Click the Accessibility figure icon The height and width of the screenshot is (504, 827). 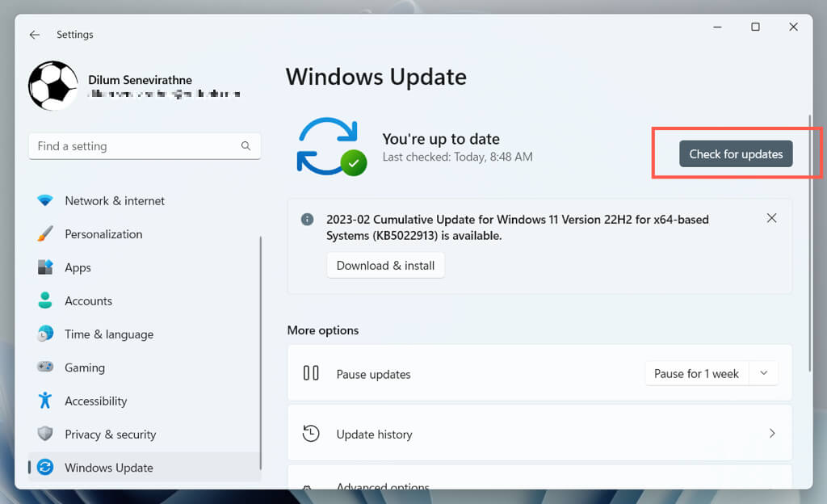tap(45, 401)
